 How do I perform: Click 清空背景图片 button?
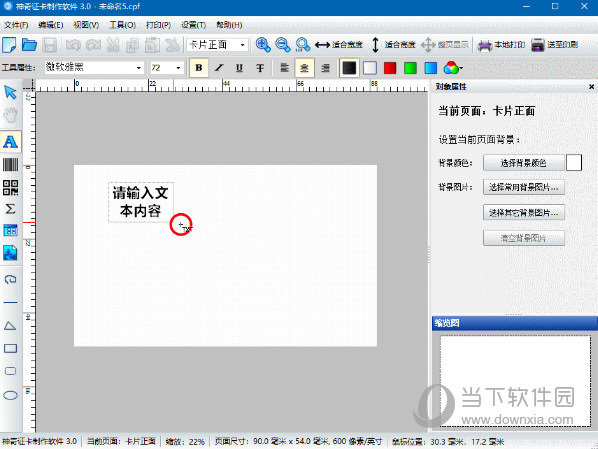pyautogui.click(x=524, y=238)
